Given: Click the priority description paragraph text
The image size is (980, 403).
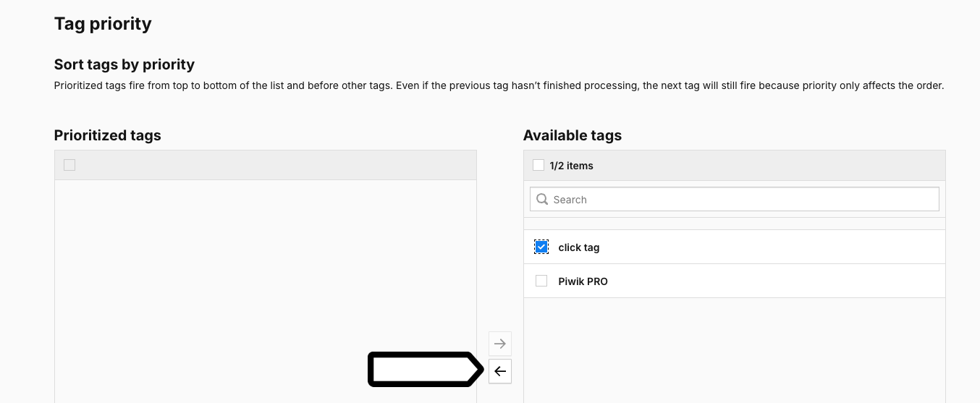Looking at the screenshot, I should click(499, 85).
